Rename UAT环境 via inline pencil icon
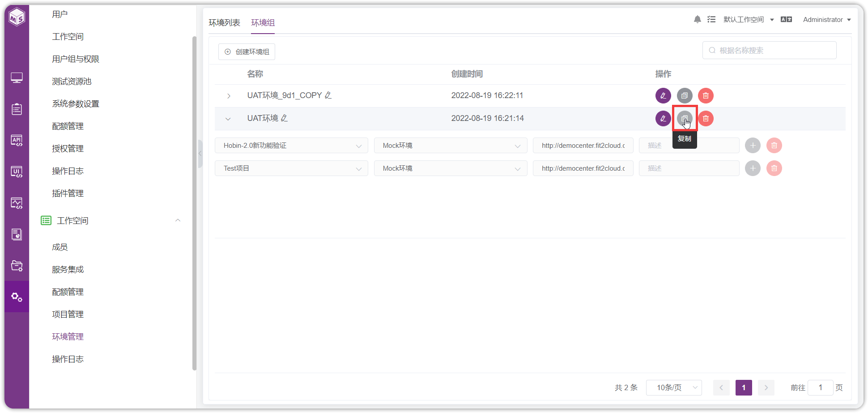This screenshot has width=868, height=413. (284, 118)
